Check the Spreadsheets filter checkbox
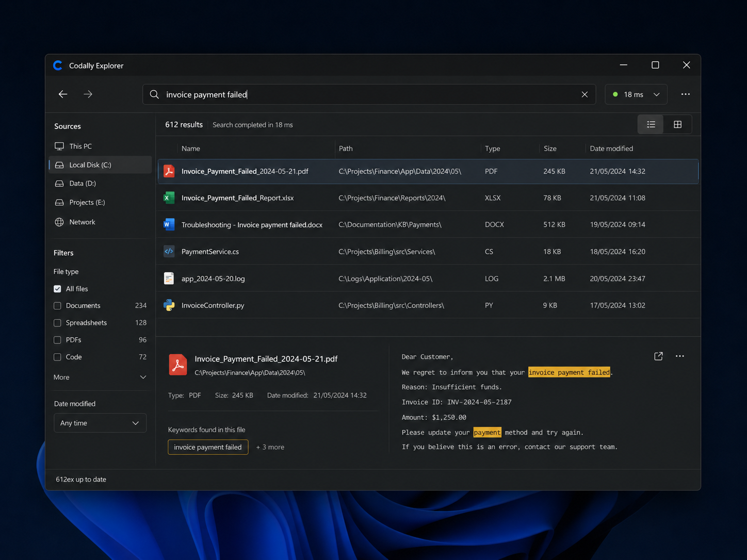 [57, 323]
